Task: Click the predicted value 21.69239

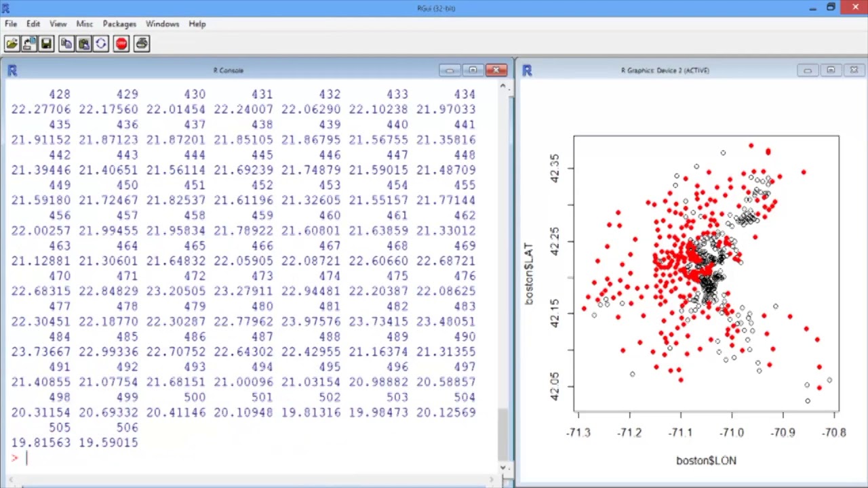Action: point(243,169)
